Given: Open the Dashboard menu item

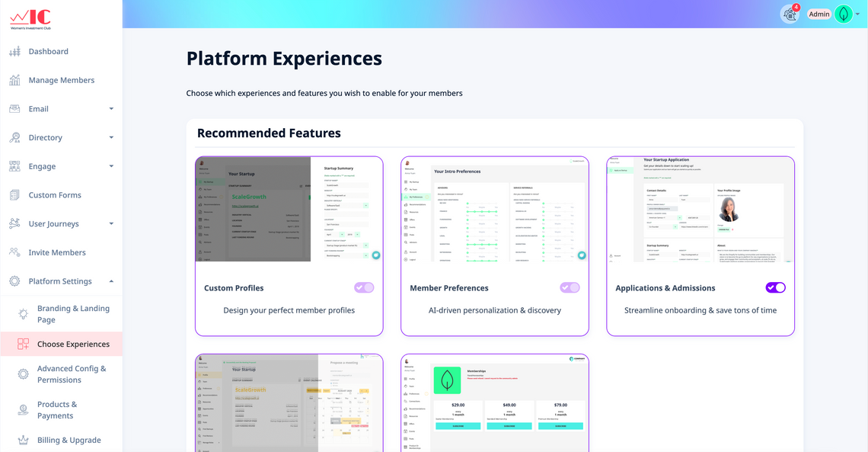Looking at the screenshot, I should 61,52.
